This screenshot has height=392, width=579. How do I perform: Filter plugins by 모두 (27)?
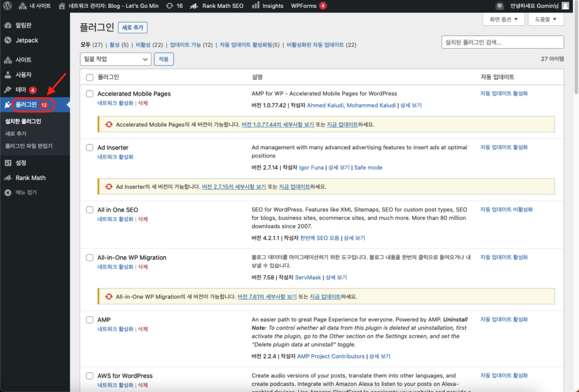tap(91, 45)
